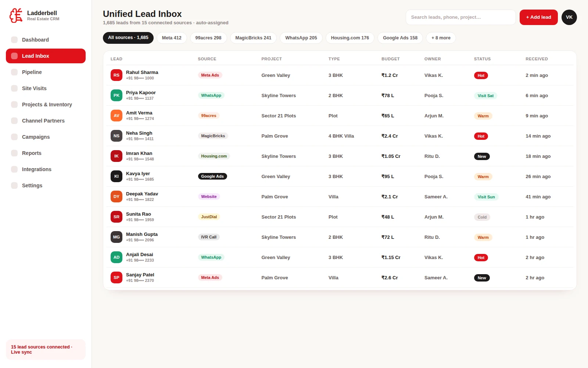
Task: Filter leads by 99acres 298
Action: [x=208, y=38]
